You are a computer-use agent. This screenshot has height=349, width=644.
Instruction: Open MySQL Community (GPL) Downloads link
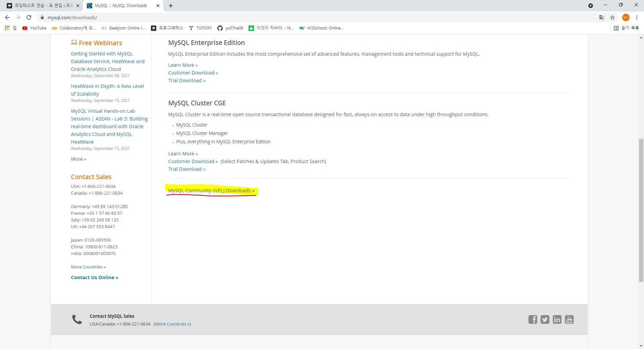click(x=211, y=191)
